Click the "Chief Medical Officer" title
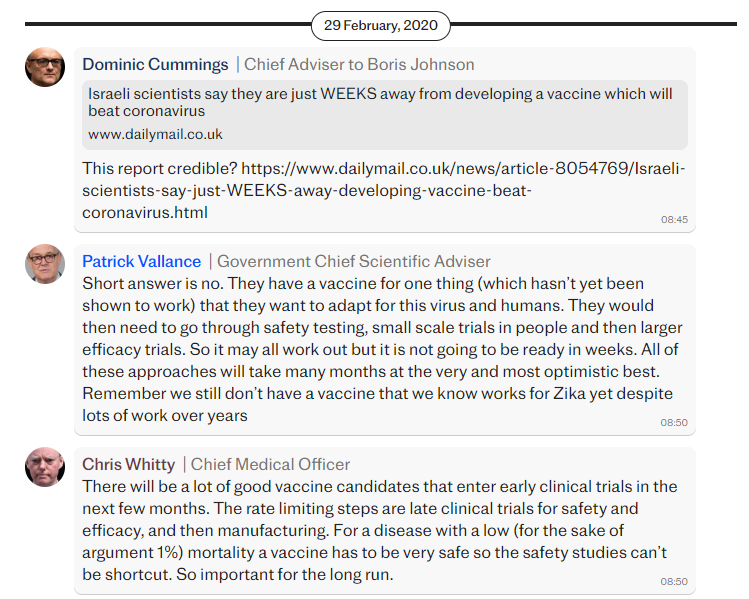 [x=270, y=464]
